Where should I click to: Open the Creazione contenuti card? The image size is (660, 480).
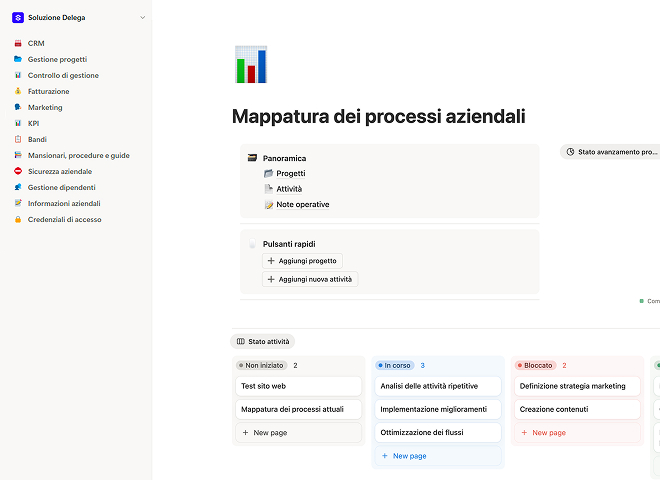point(578,409)
